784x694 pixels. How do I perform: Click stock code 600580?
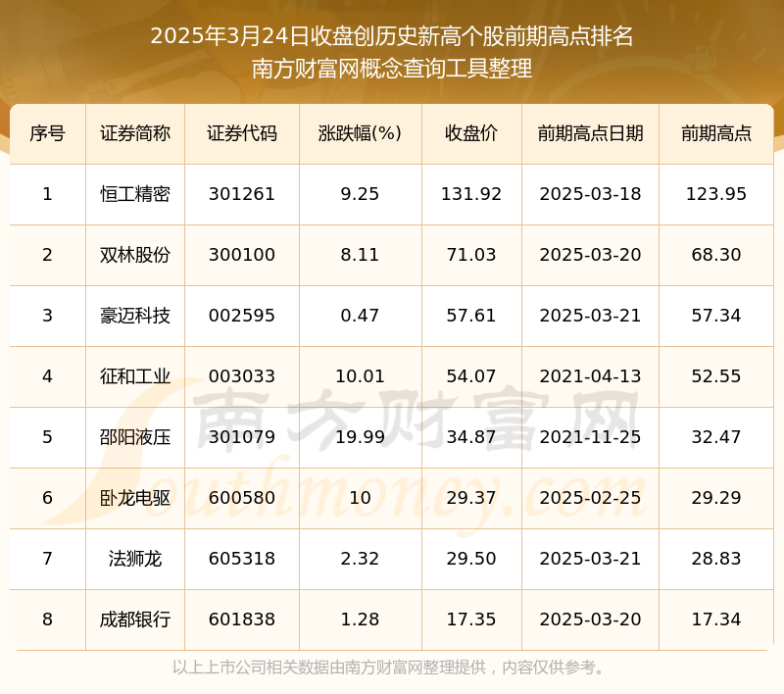242,498
